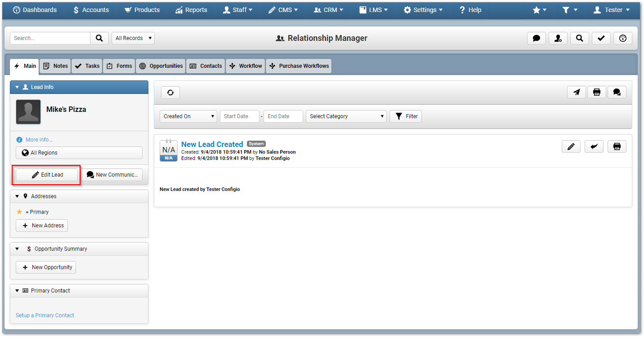Click the Search text field
This screenshot has width=644, height=337.
coord(50,38)
